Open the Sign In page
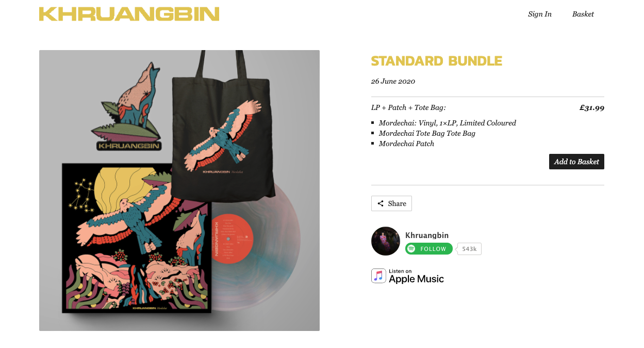Screen dimensions: 644x348 (x=540, y=14)
